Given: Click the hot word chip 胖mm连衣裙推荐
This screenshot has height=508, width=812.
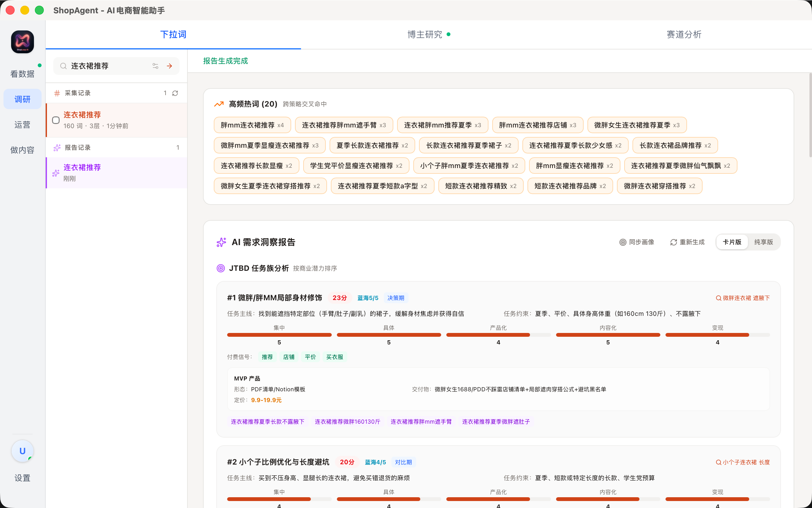Looking at the screenshot, I should pyautogui.click(x=252, y=125).
